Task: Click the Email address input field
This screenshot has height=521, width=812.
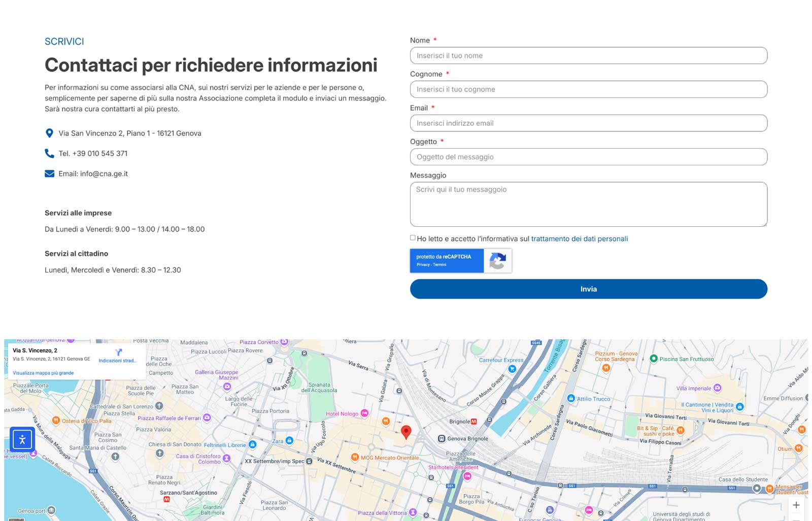Action: [588, 123]
